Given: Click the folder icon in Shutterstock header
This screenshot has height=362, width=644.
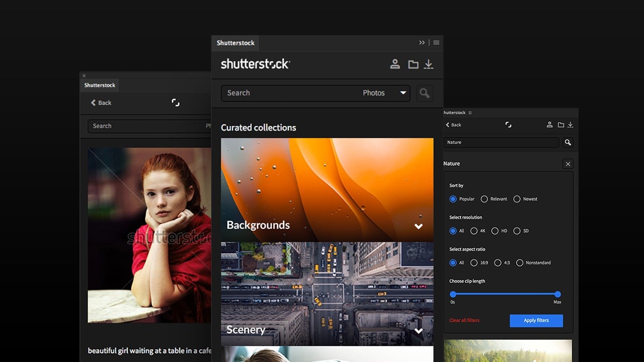Looking at the screenshot, I should click(x=413, y=64).
